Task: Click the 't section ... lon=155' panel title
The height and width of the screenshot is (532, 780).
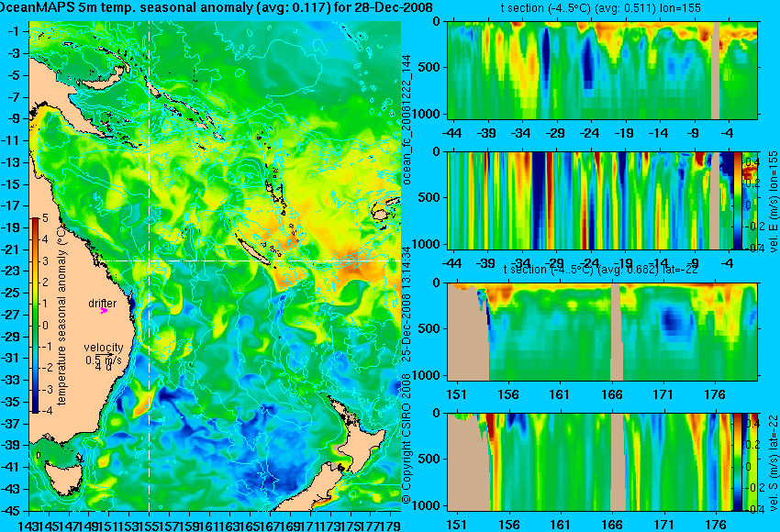Action: tap(600, 8)
